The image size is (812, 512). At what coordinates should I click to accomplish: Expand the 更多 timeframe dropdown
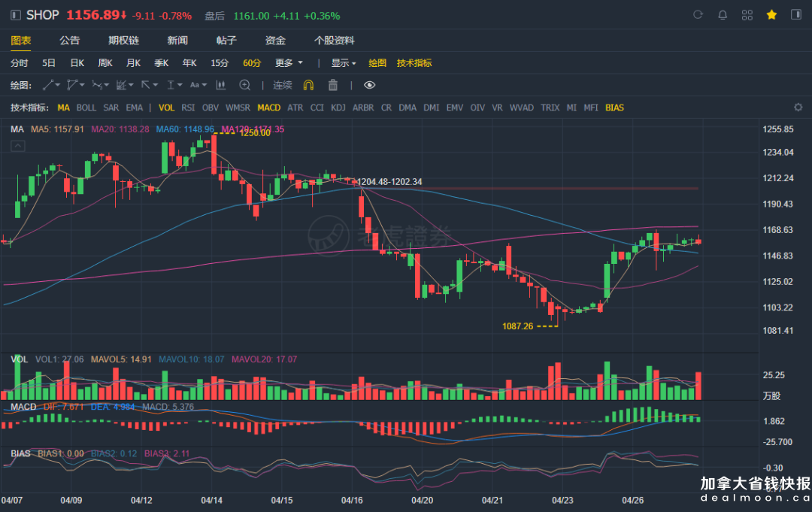tap(289, 63)
